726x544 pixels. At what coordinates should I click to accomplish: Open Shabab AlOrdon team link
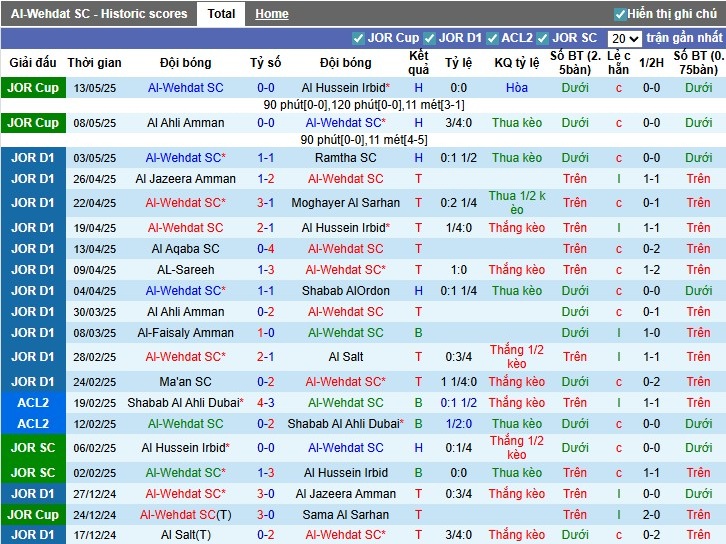click(x=345, y=291)
